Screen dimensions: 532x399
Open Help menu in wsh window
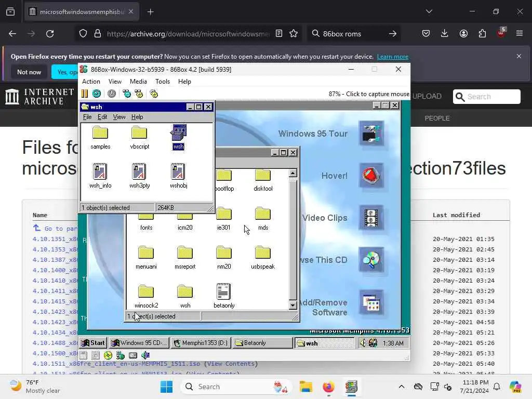click(x=137, y=117)
